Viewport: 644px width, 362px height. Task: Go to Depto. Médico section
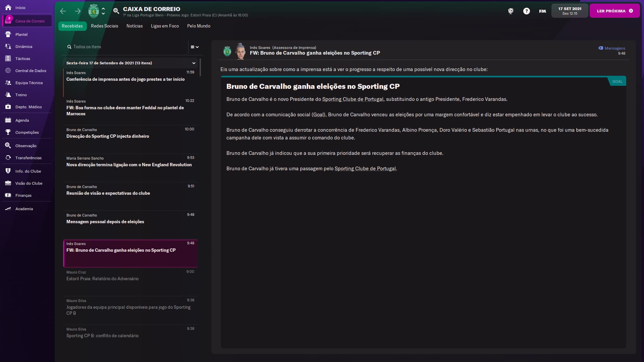(29, 107)
